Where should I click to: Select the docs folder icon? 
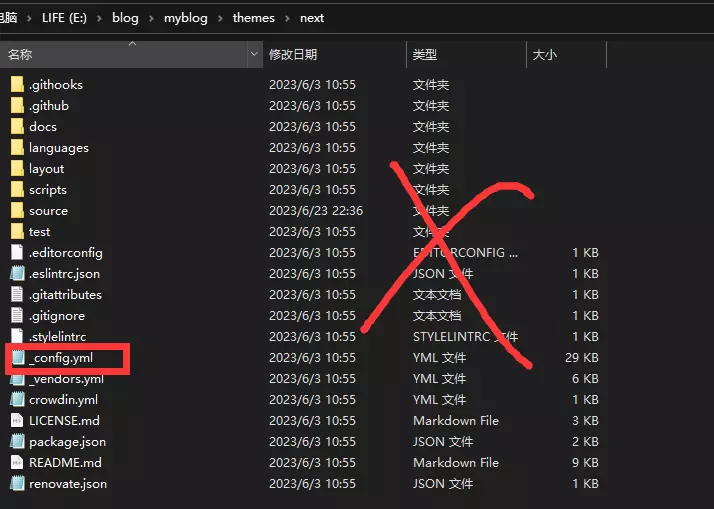[x=16, y=127]
